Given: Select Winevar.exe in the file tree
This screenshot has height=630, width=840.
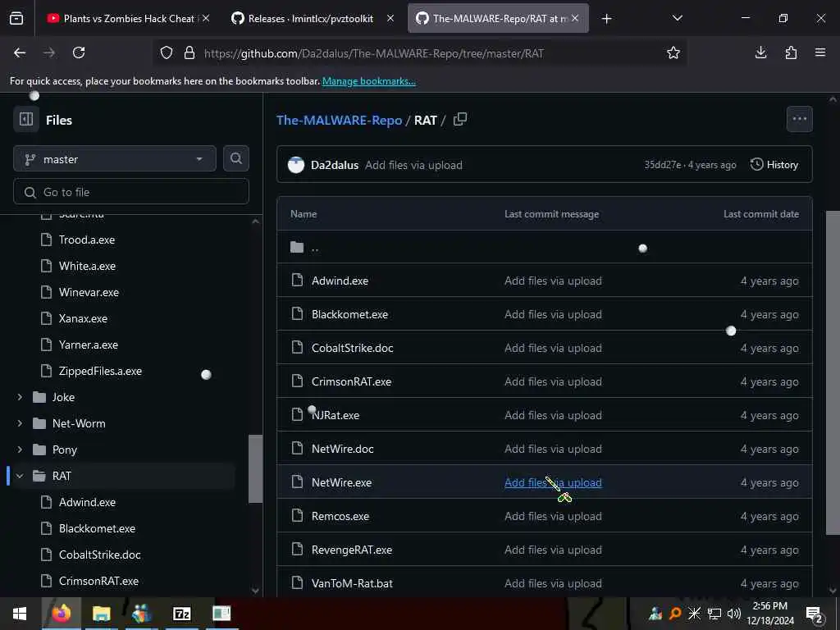Looking at the screenshot, I should click(89, 292).
